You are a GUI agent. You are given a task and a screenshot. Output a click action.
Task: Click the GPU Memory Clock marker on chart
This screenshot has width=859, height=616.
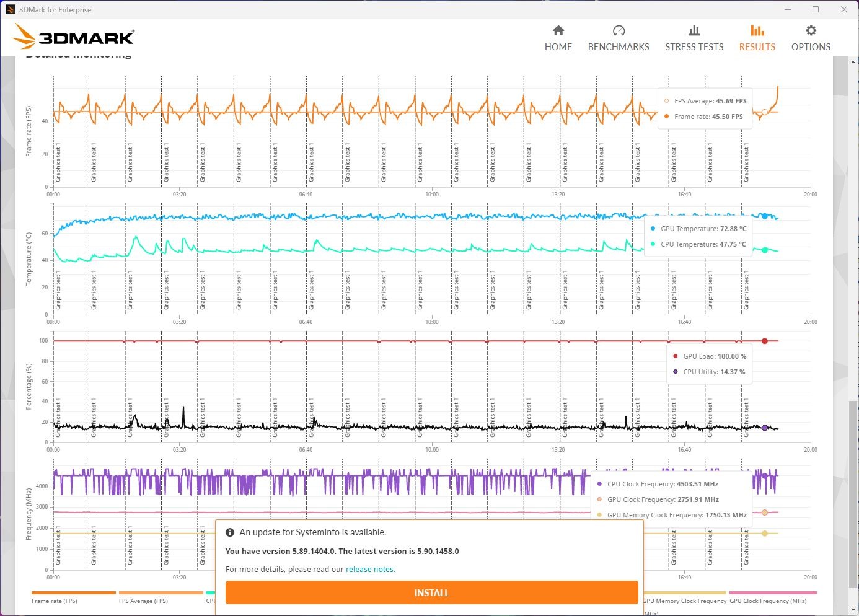[764, 534]
